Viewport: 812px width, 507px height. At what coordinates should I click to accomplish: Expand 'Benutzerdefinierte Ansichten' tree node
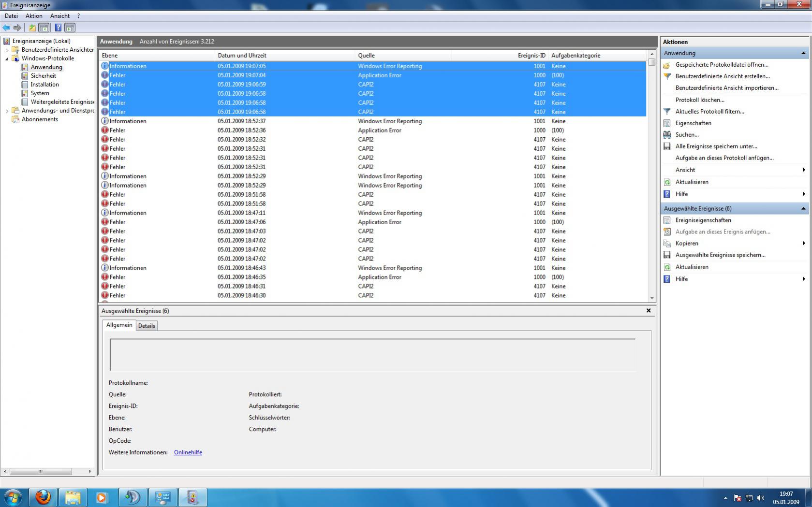[x=7, y=50]
